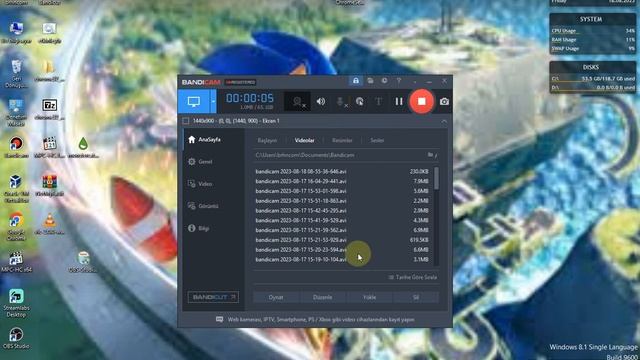Select the screen recording mode monitor icon

tap(193, 101)
